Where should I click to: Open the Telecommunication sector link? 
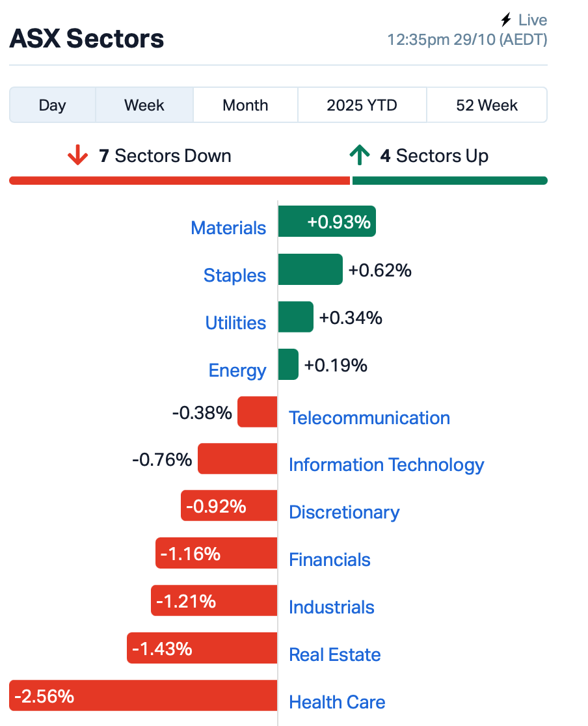[x=369, y=418]
